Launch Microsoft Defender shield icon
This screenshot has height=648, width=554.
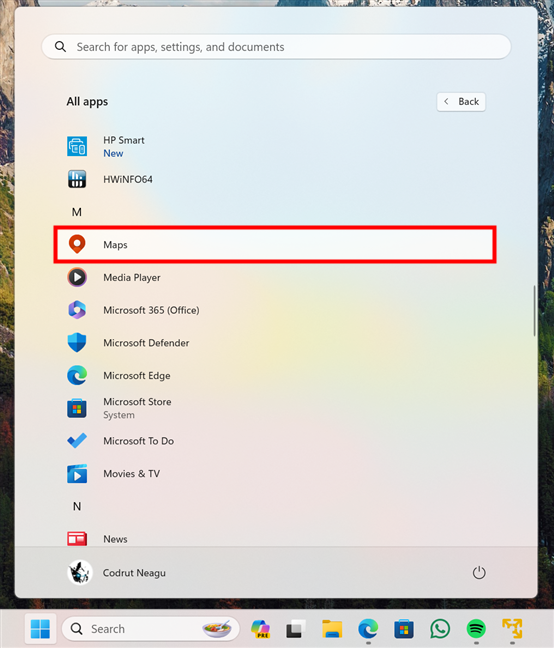[x=77, y=343]
